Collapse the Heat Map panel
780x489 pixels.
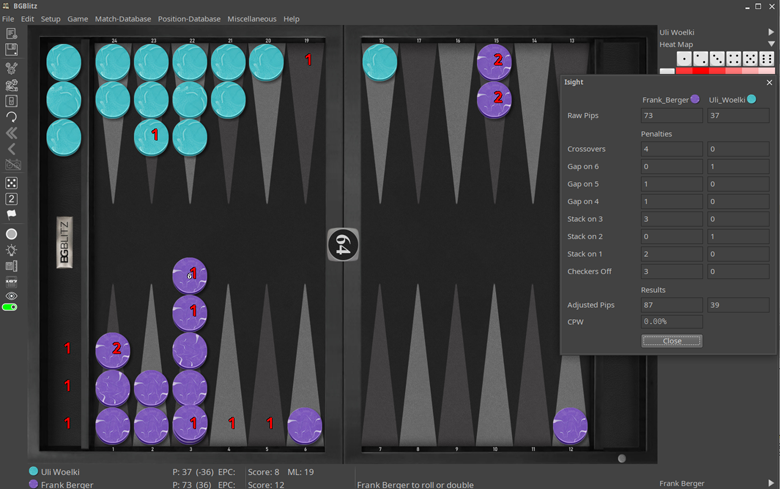coord(770,45)
